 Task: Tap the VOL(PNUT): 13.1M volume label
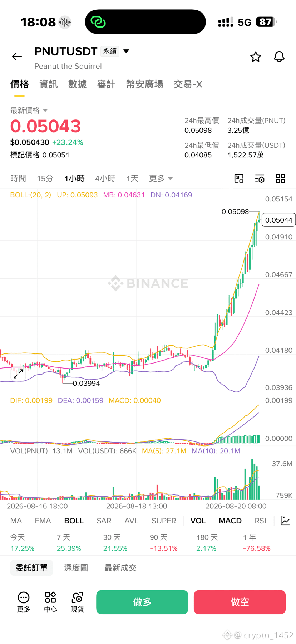tap(41, 451)
